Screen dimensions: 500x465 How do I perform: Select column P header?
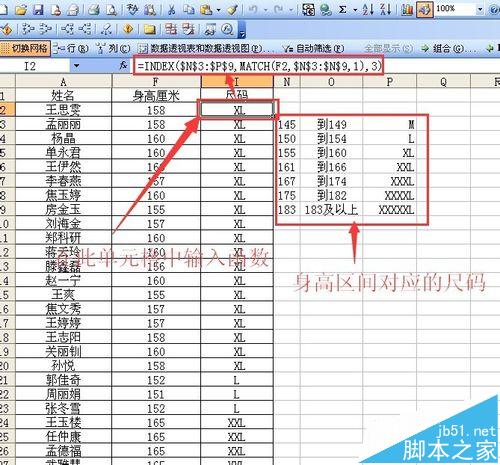coord(389,82)
